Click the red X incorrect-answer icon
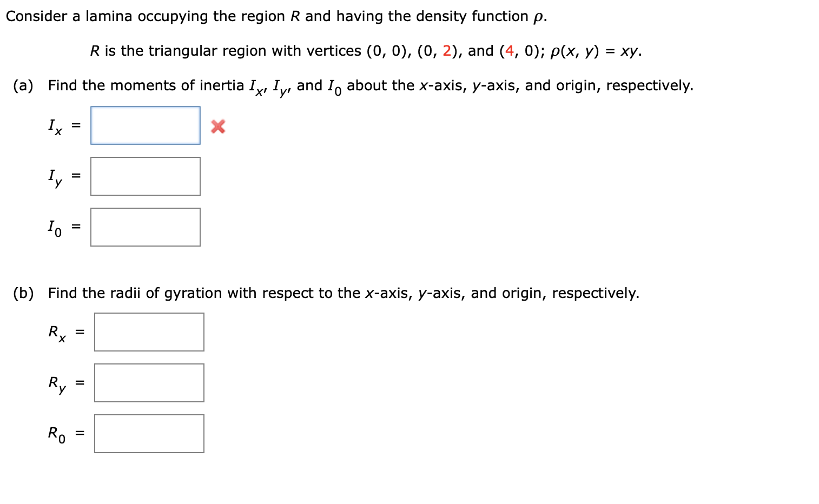The width and height of the screenshot is (819, 504). [x=216, y=126]
